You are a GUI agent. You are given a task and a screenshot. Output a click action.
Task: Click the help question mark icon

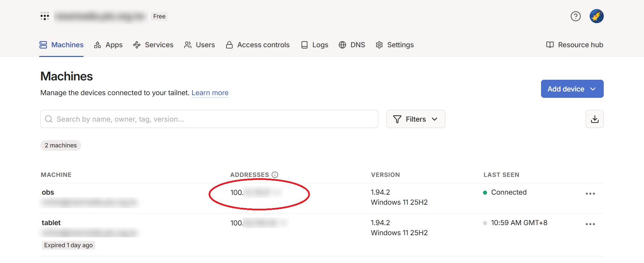[576, 16]
